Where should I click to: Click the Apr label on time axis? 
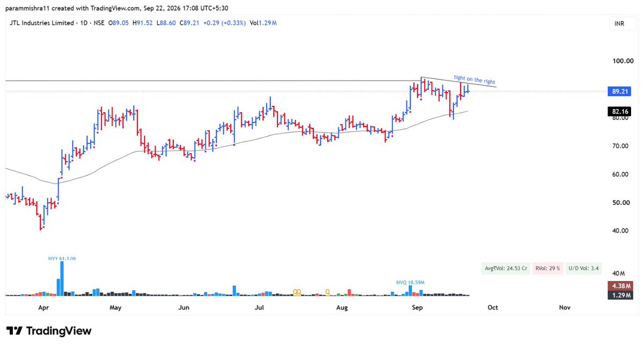[44, 308]
